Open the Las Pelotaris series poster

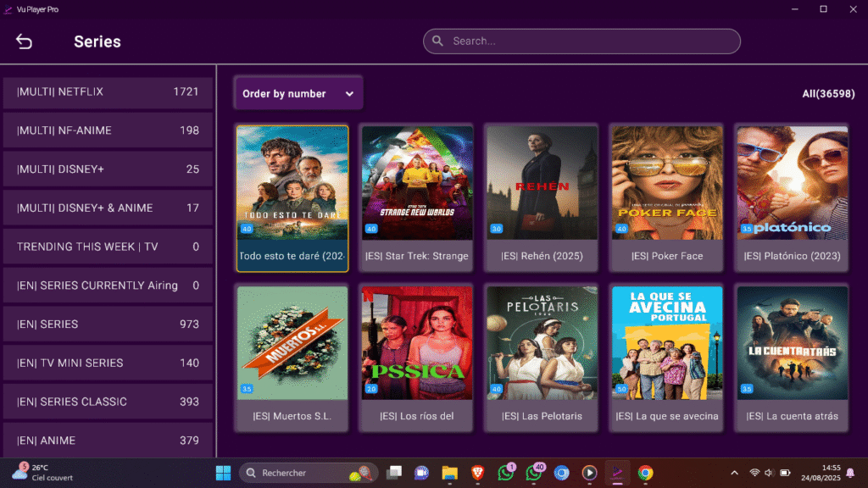click(x=542, y=343)
